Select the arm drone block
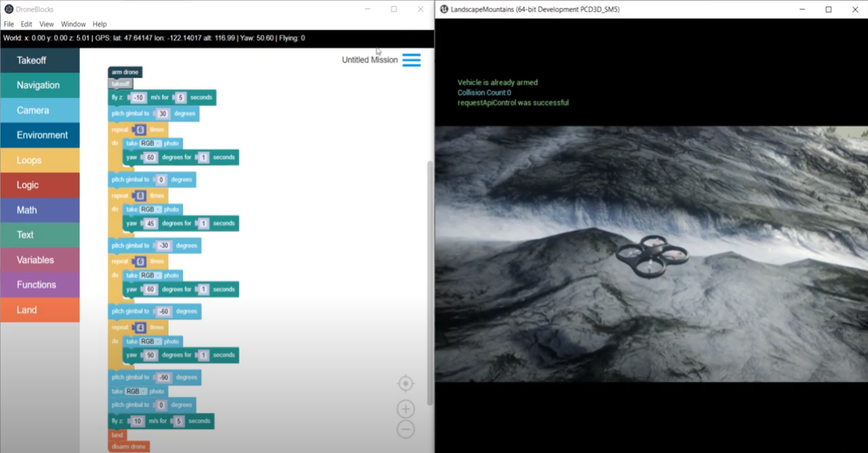The width and height of the screenshot is (868, 453). click(x=125, y=72)
